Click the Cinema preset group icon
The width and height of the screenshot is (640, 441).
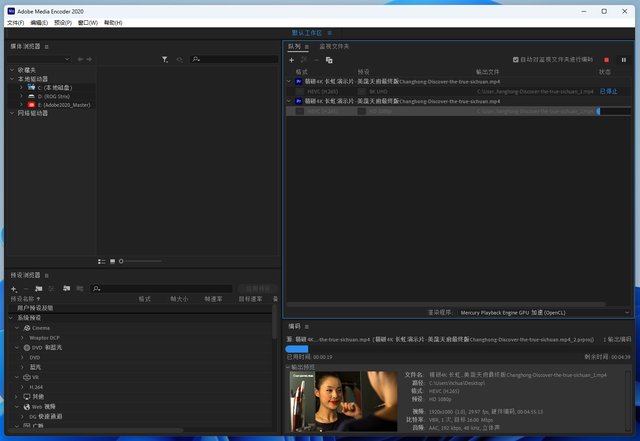[x=27, y=328]
